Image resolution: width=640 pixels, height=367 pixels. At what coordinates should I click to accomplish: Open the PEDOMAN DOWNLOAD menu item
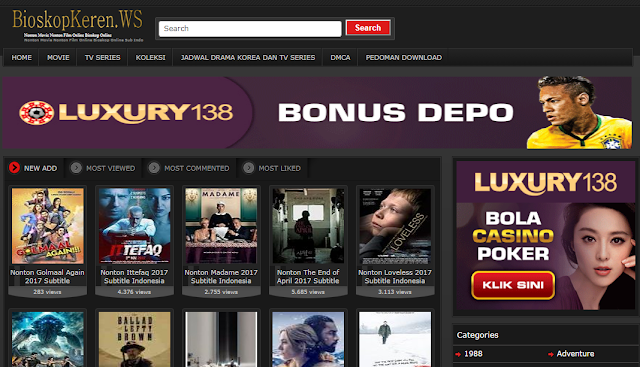pos(404,58)
